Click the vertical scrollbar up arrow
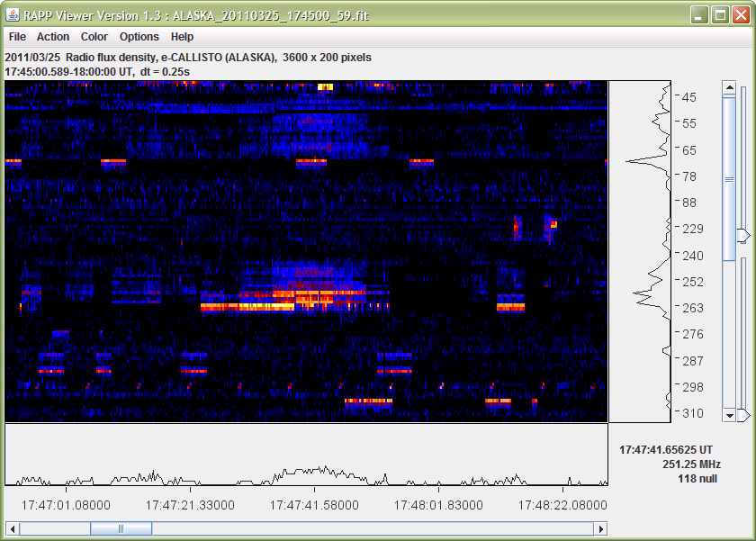This screenshot has height=541, width=756. tap(730, 87)
